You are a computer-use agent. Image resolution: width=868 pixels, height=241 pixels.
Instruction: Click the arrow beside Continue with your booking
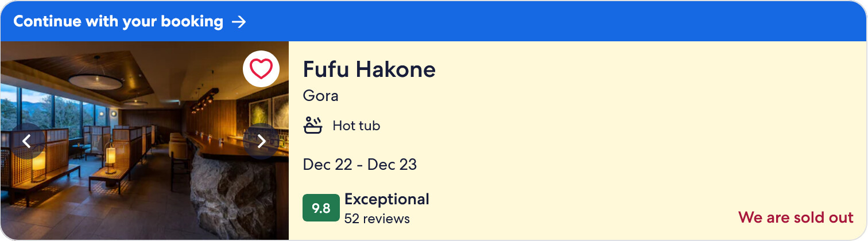(239, 22)
